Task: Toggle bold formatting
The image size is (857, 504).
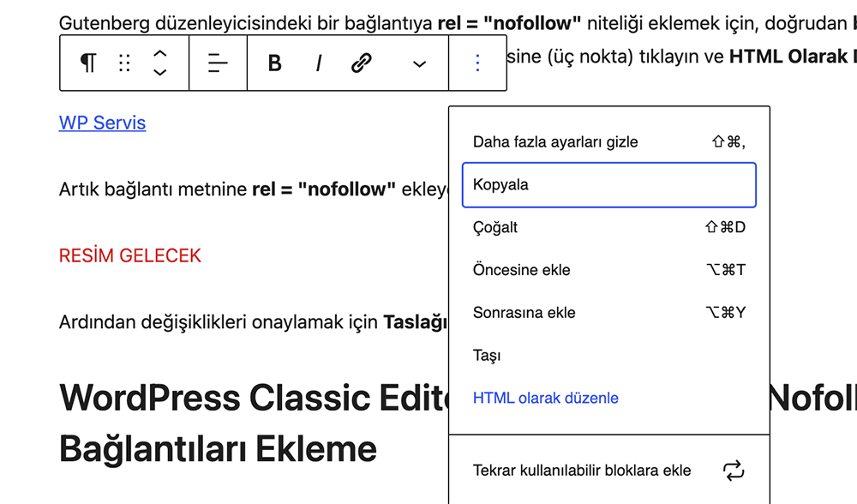Action: point(275,63)
